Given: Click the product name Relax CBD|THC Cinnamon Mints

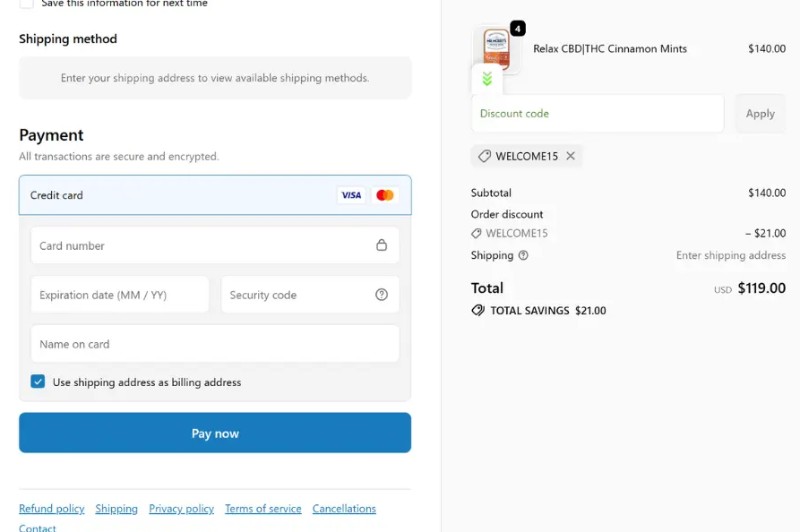Looking at the screenshot, I should (610, 49).
